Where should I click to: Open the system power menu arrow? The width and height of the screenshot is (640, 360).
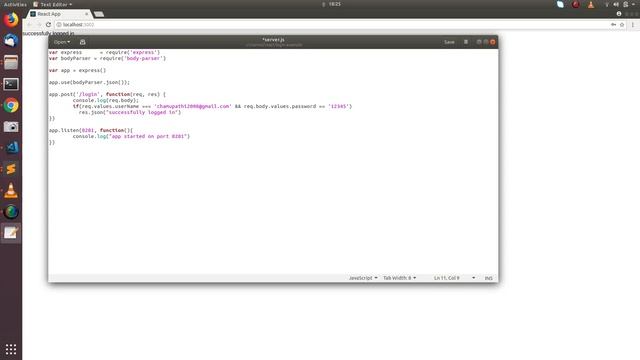tap(633, 4)
